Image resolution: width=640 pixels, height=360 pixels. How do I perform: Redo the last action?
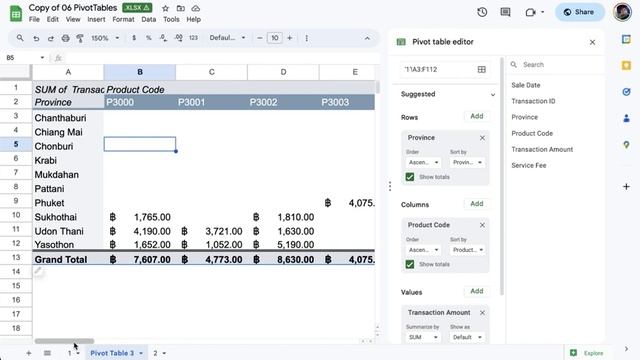point(51,38)
